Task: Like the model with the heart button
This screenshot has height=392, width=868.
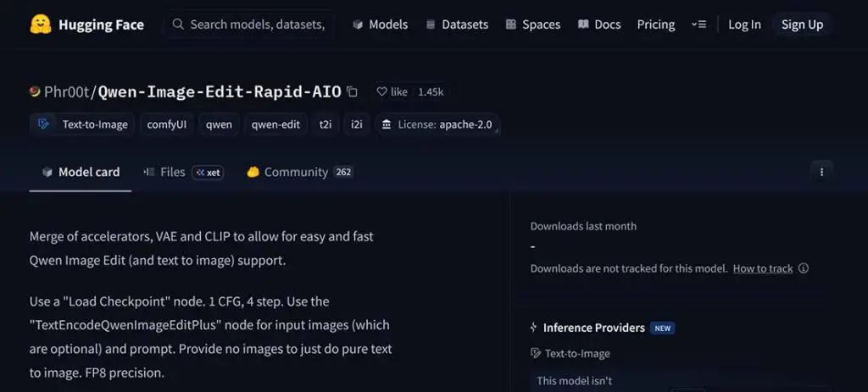Action: click(392, 91)
